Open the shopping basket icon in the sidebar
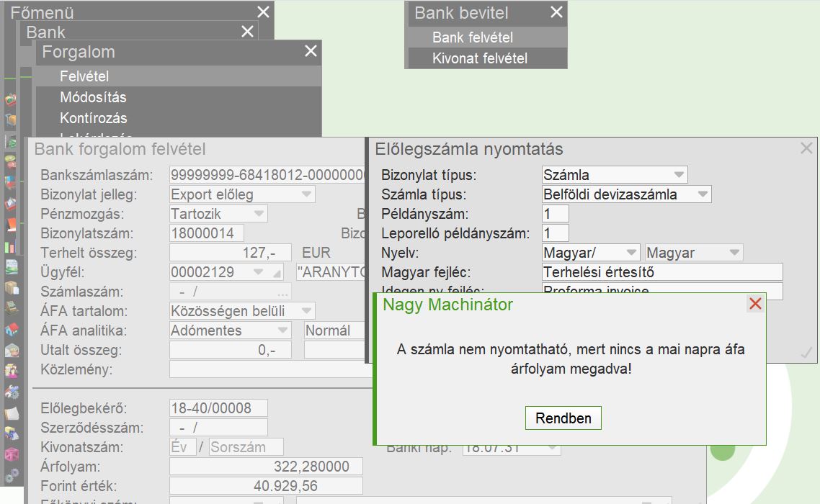820x504 pixels. [11, 99]
